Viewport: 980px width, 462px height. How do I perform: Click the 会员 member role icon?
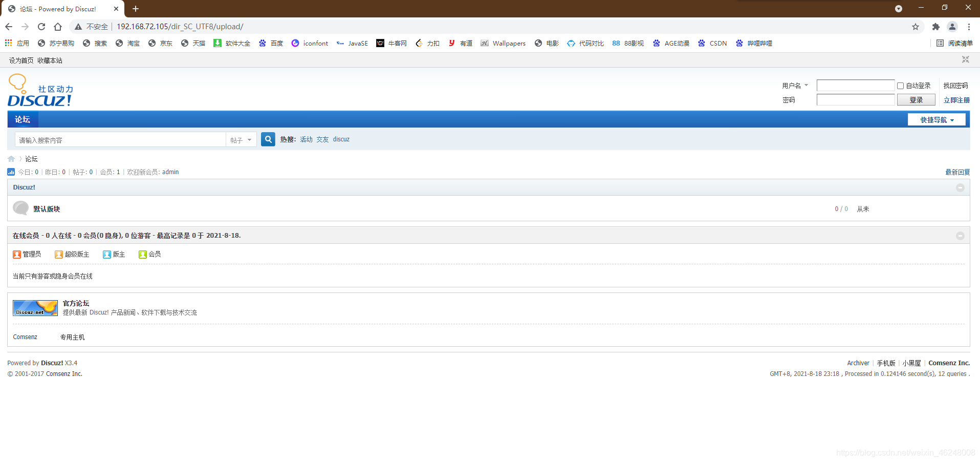tap(143, 255)
